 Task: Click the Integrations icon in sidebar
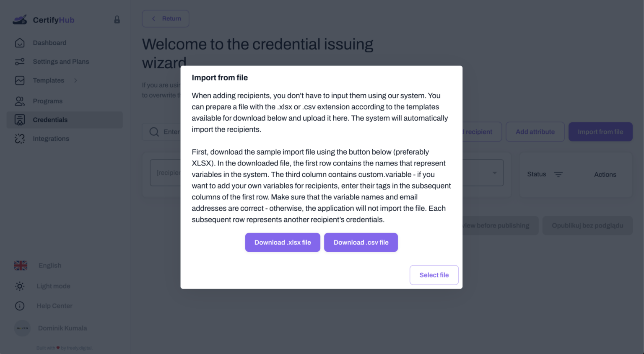click(x=20, y=139)
